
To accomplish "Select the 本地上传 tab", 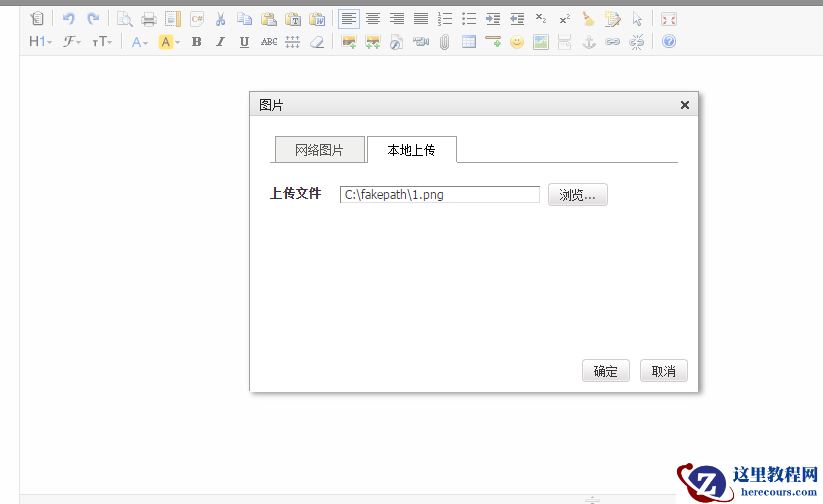I will point(412,150).
